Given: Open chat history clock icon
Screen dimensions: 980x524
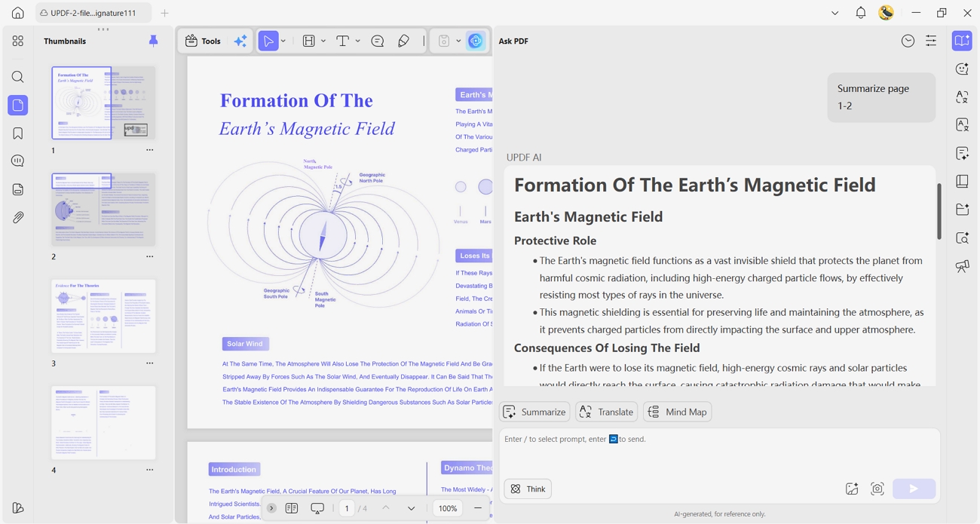Looking at the screenshot, I should point(908,41).
